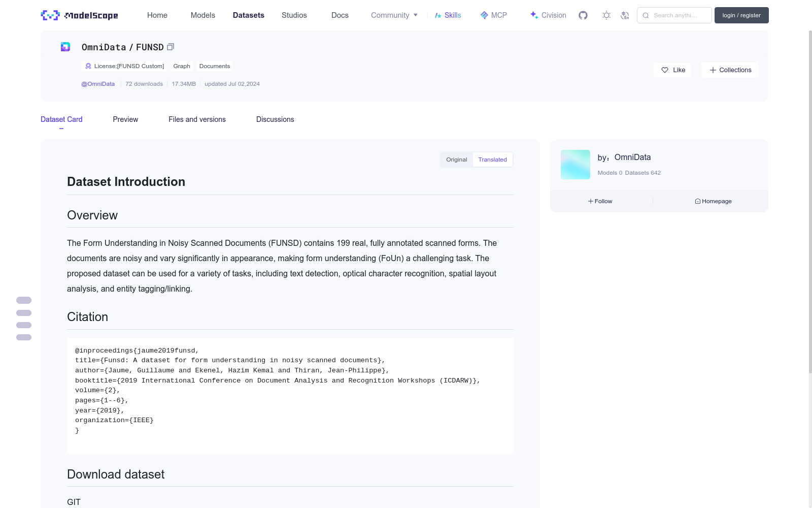Switch site language with the translate icon
The height and width of the screenshot is (508, 812).
625,15
